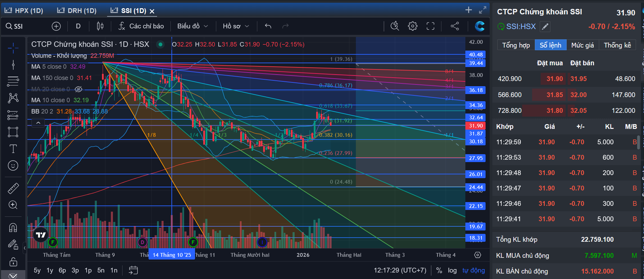The image size is (644, 279).
Task: Open the Mức giá tab
Action: 582,45
